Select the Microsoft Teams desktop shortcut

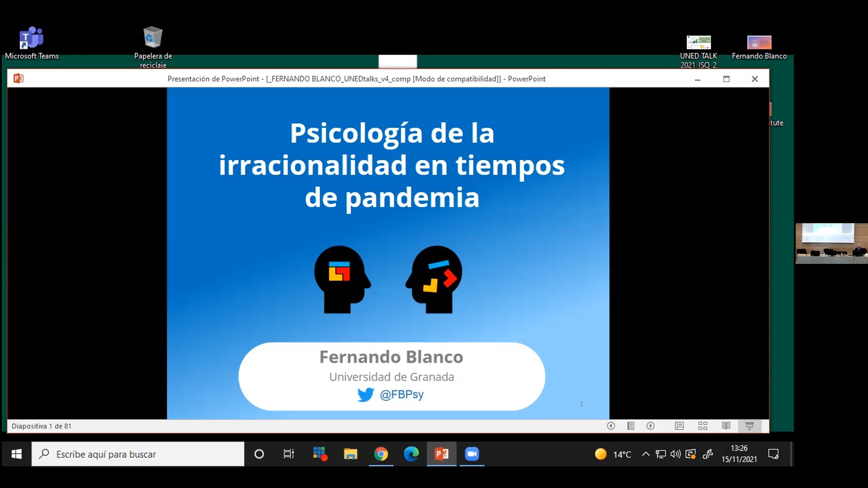32,43
